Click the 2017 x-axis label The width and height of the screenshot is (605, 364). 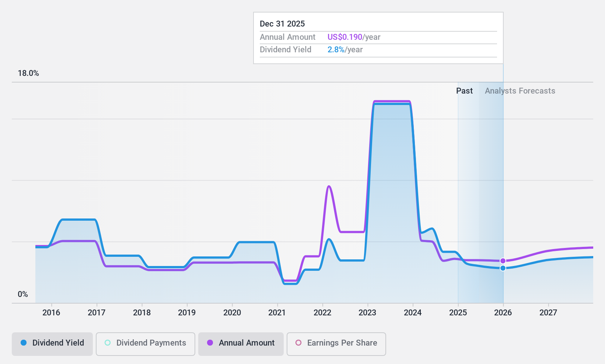[97, 313]
